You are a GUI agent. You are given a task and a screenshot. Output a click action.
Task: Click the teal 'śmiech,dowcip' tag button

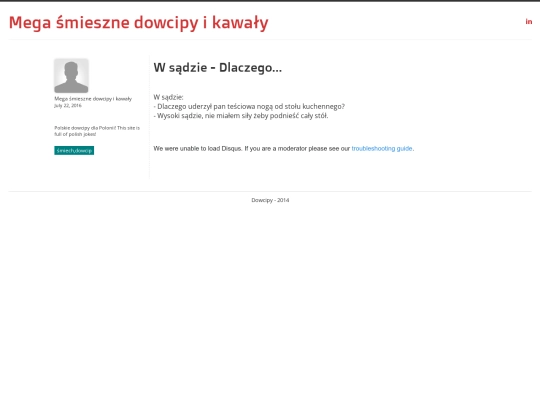[74, 150]
